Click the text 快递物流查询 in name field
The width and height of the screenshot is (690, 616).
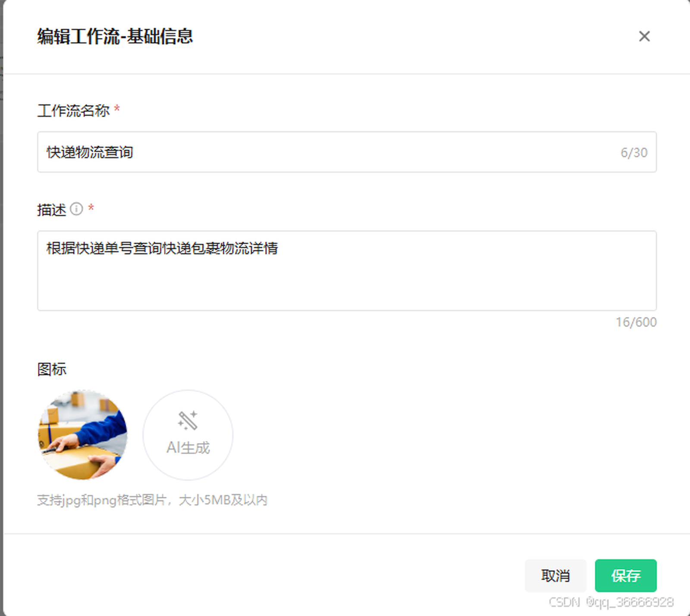tap(90, 152)
